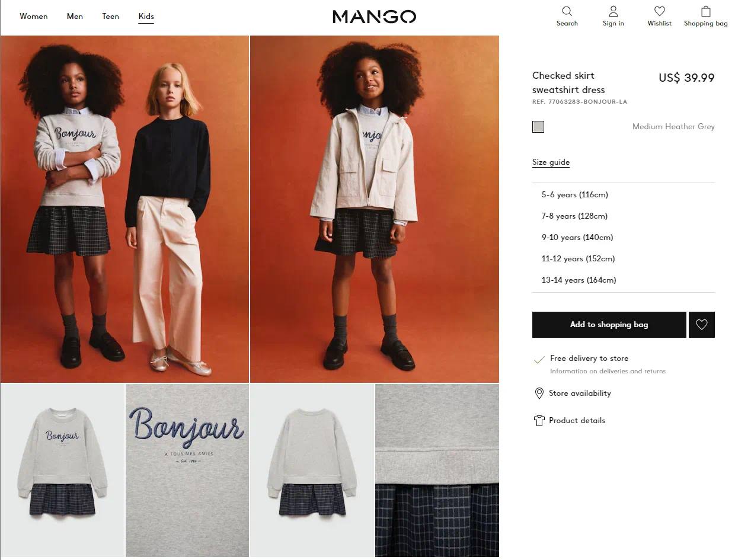The width and height of the screenshot is (735, 560).
Task: Click the Product details t-shirt icon
Action: [x=539, y=421]
